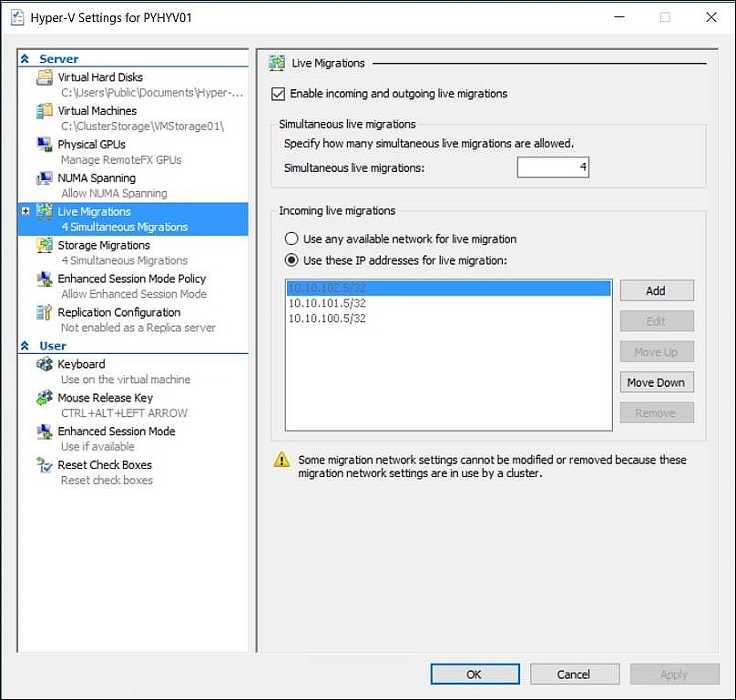
Task: Click the NUMA Spanning icon
Action: [x=44, y=178]
